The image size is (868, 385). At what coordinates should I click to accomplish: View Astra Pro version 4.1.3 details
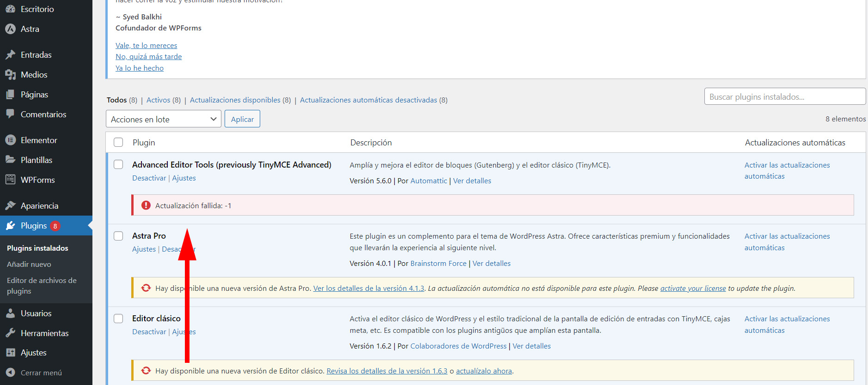[369, 288]
